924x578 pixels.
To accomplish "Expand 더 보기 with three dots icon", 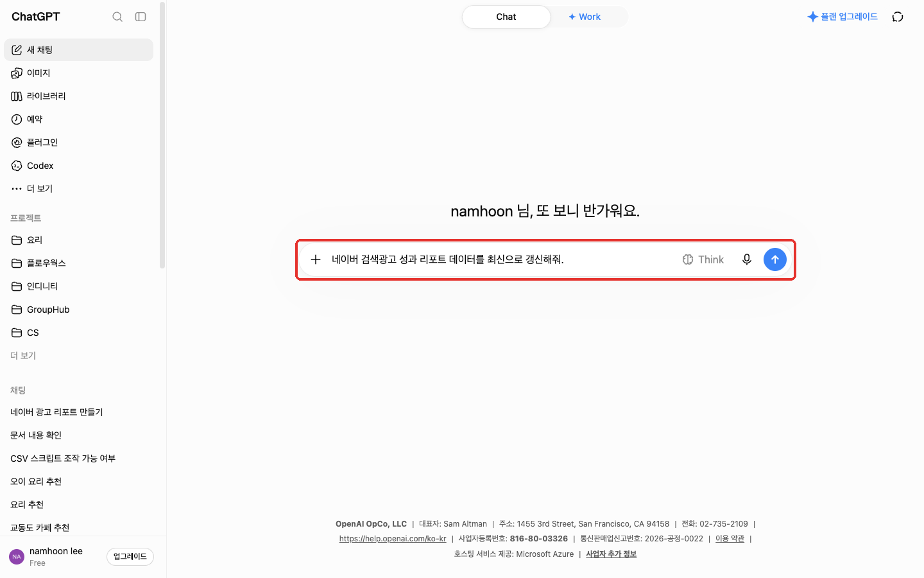I will [78, 189].
